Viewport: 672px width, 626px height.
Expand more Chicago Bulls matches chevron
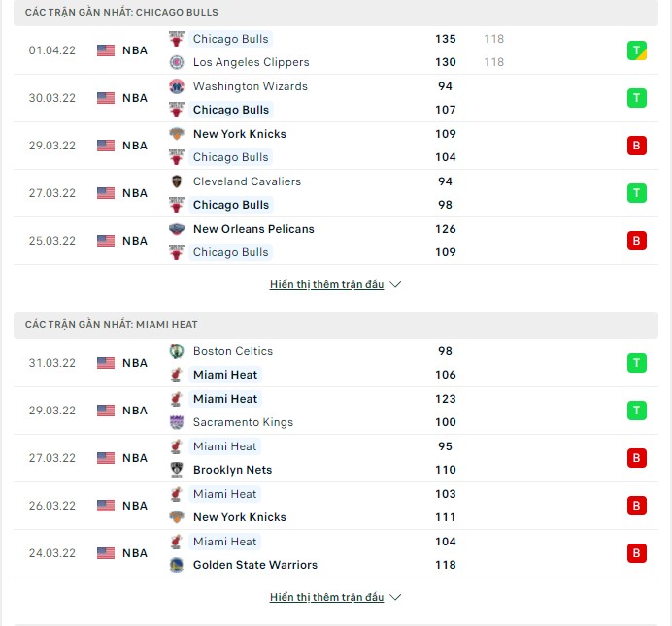[x=395, y=284]
